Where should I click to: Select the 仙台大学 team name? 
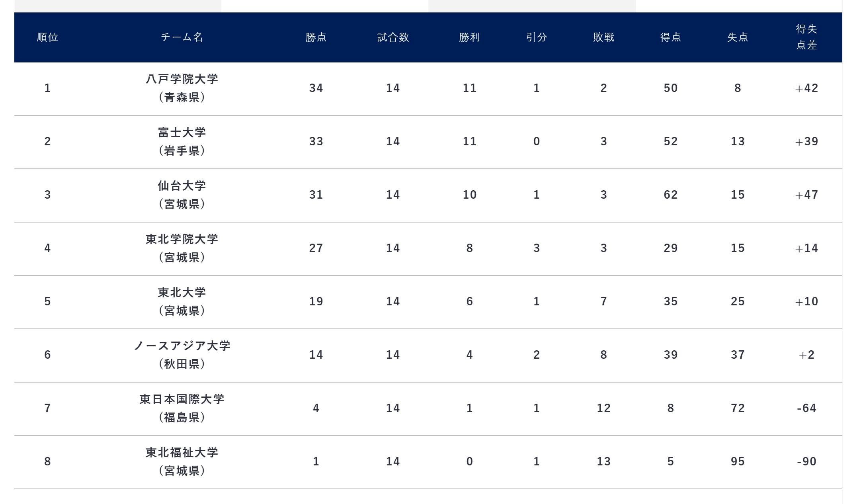point(182,186)
